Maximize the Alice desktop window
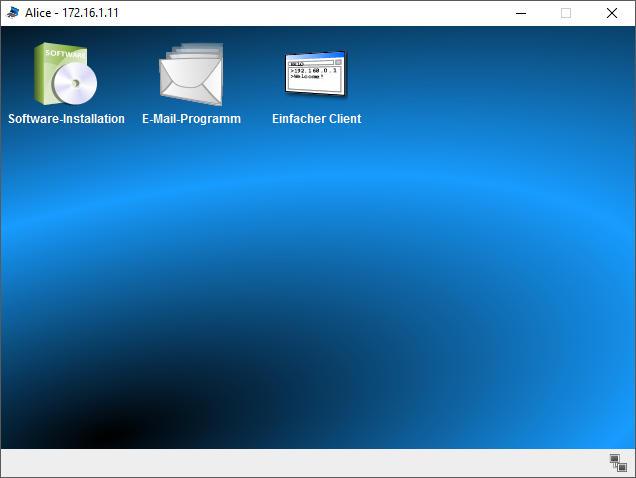Viewport: 636px width, 478px height. [x=566, y=13]
